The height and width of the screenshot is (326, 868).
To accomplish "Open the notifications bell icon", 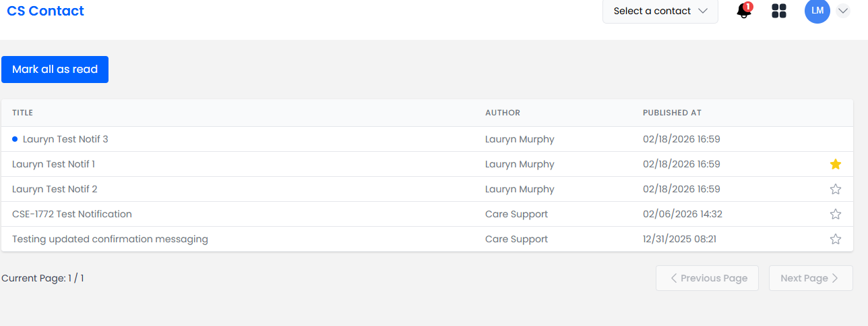I will tap(744, 11).
